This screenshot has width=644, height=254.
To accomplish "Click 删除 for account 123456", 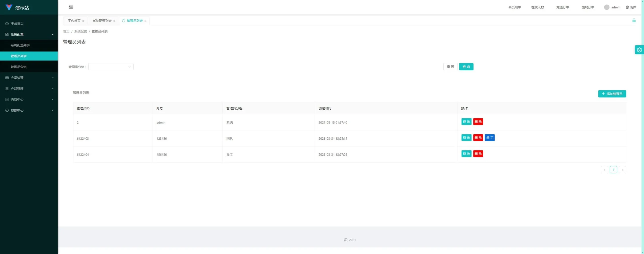I will pos(478,138).
